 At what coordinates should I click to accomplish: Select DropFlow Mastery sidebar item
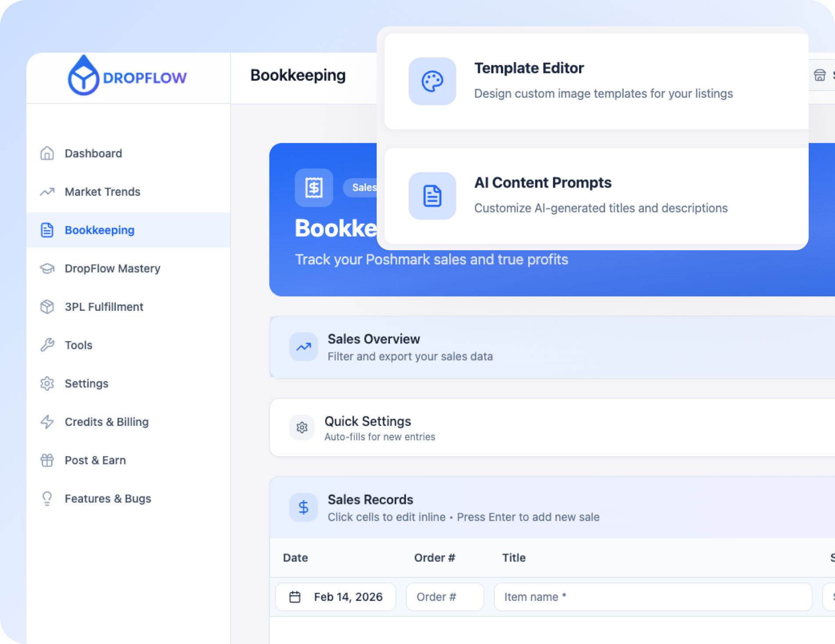tap(112, 269)
